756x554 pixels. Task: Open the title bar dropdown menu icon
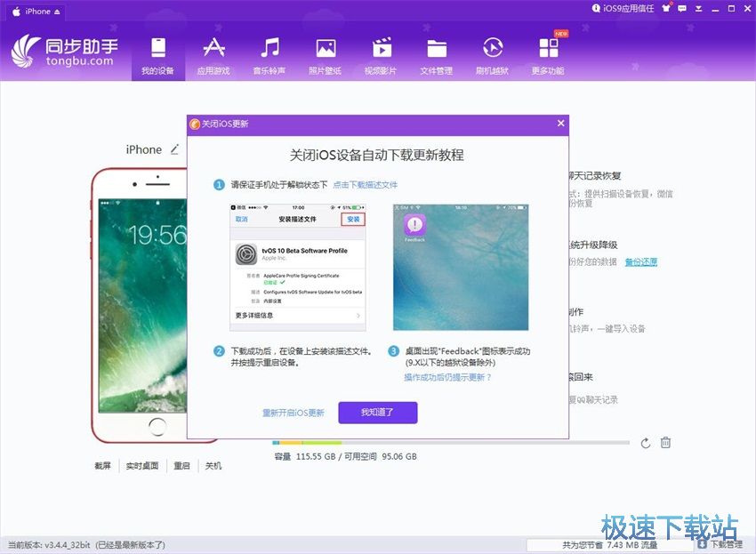pyautogui.click(x=698, y=9)
